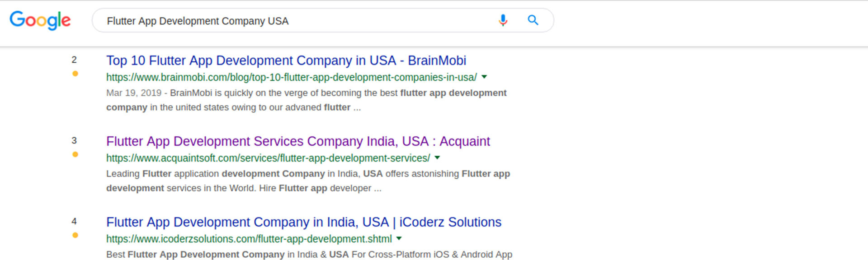The height and width of the screenshot is (260, 868).
Task: Click the Google logo
Action: [x=40, y=21]
